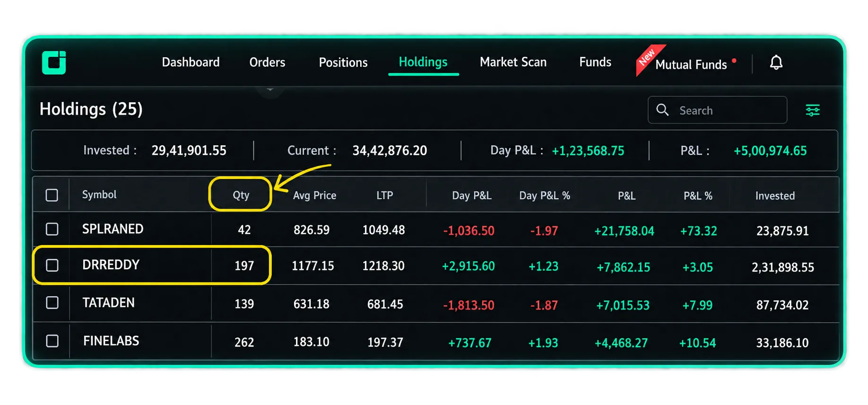The image size is (868, 405).
Task: Select the TATADEN symbol
Action: click(x=108, y=303)
